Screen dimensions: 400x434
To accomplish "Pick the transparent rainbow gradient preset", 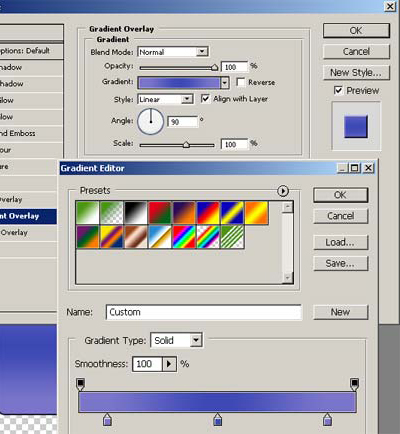I will click(x=208, y=237).
